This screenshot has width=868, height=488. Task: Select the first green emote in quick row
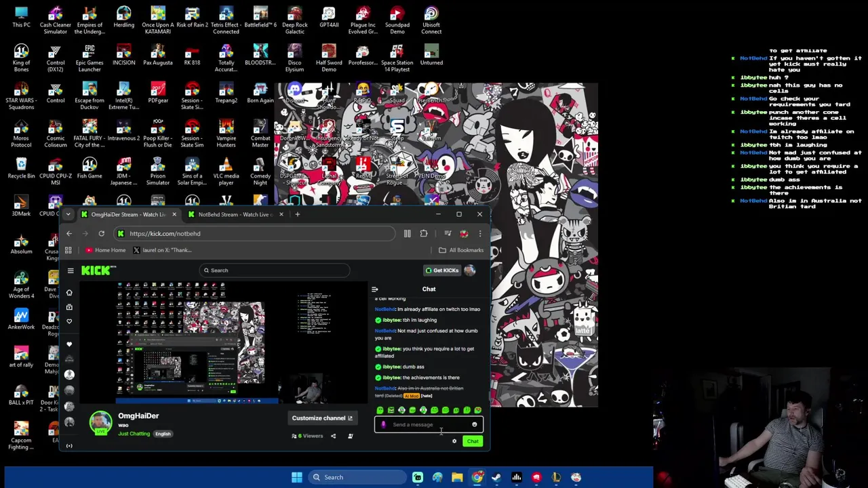(380, 410)
